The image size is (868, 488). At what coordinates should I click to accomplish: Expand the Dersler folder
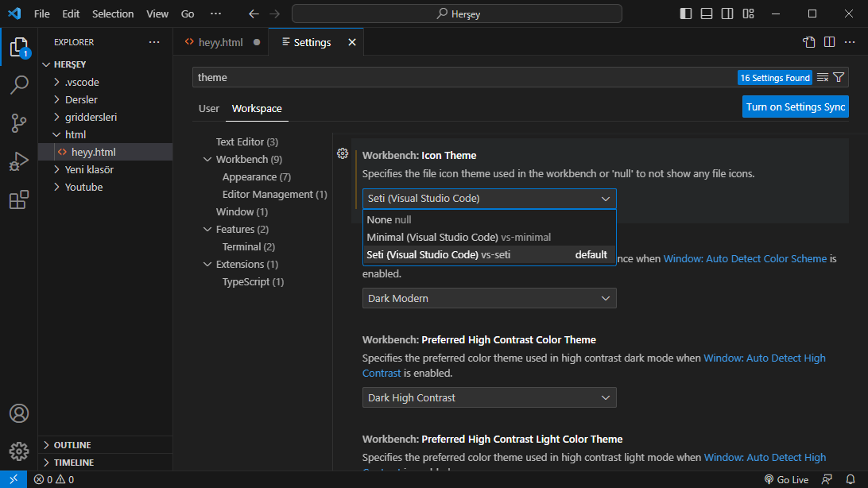[81, 99]
